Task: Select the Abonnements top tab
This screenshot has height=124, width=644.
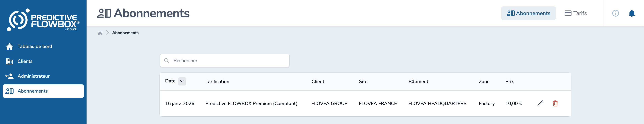Action: coord(528,13)
